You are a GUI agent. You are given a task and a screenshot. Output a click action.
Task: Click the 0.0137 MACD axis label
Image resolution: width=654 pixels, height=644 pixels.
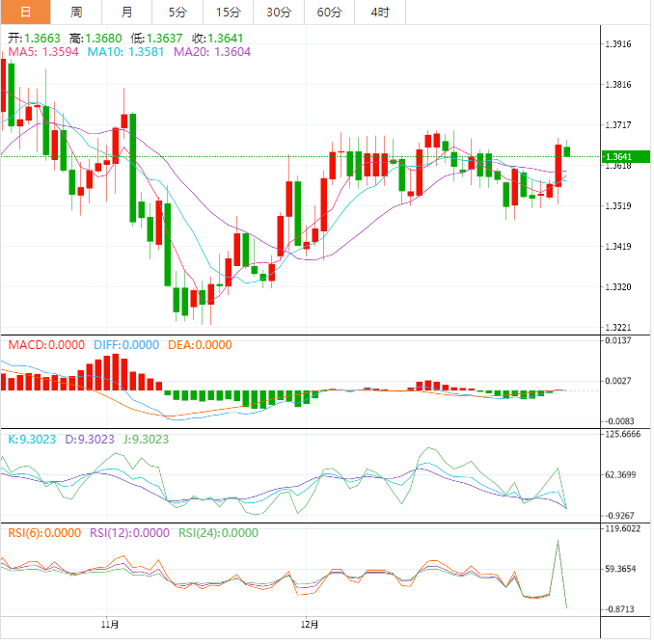tap(618, 340)
